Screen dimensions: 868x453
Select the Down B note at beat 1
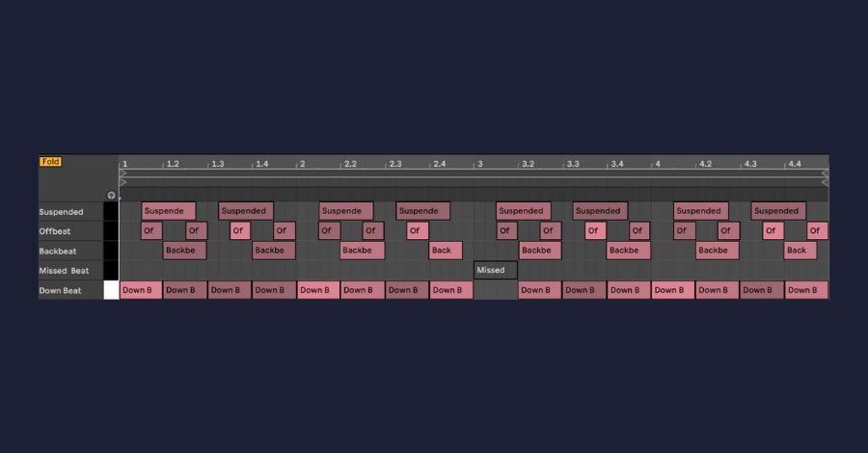pyautogui.click(x=141, y=290)
